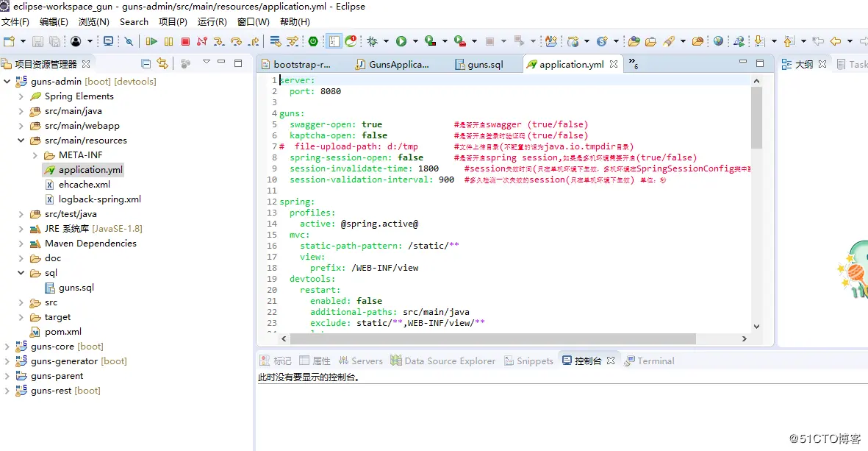Screen dimensions: 868x451
Task: Click the Search flashlight toolbar icon
Action: coord(670,41)
